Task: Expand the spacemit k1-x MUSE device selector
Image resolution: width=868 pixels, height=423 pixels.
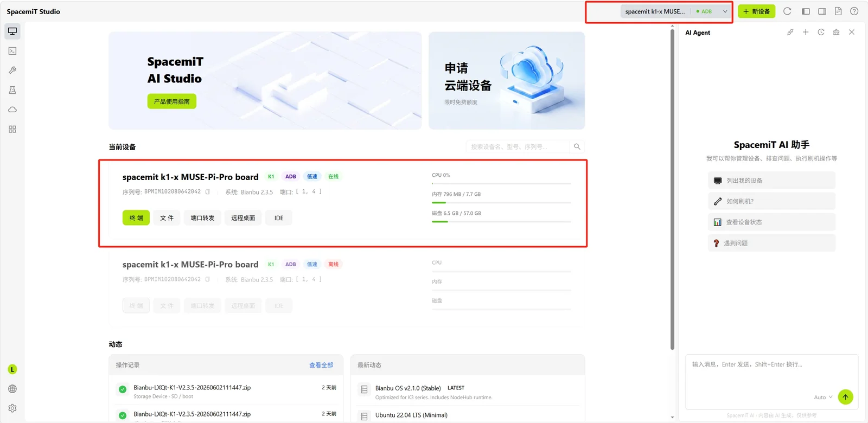Action: (x=676, y=11)
